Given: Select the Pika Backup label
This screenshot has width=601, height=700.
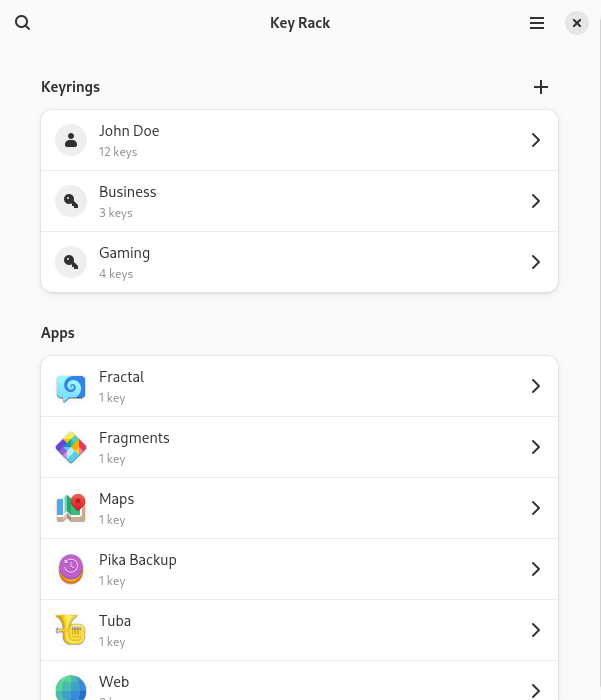Looking at the screenshot, I should (x=138, y=560).
